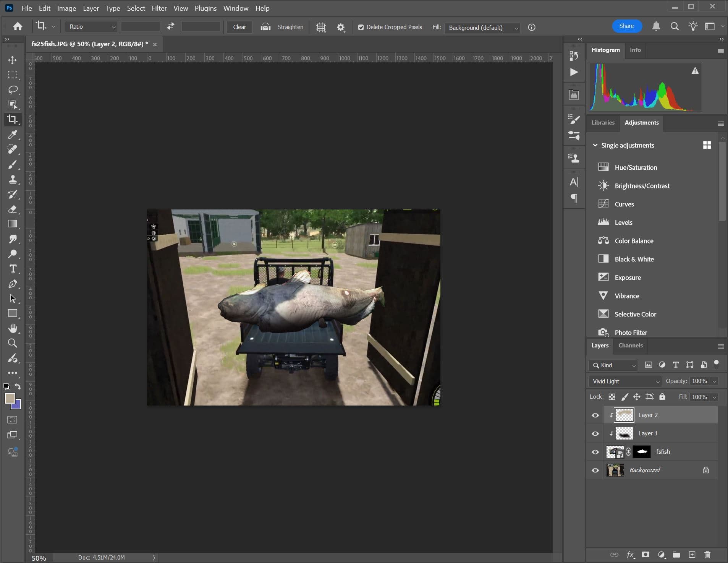Click the fsfish layer mask thumbnail
The image size is (728, 563).
coord(642,452)
